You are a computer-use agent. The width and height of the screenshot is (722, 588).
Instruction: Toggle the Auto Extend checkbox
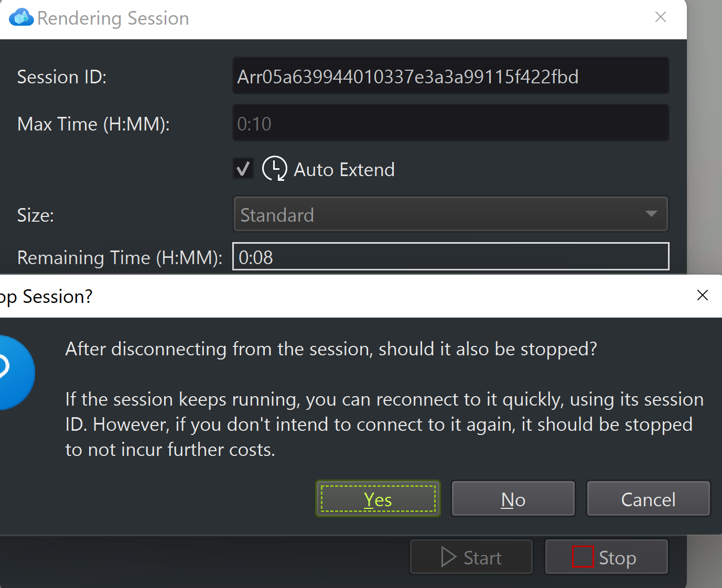(243, 169)
